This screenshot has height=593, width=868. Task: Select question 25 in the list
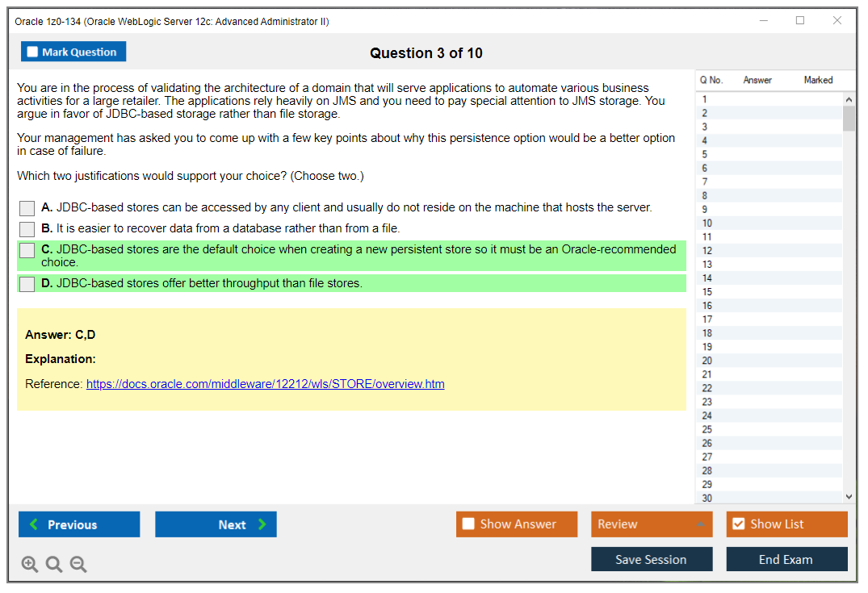click(x=769, y=429)
